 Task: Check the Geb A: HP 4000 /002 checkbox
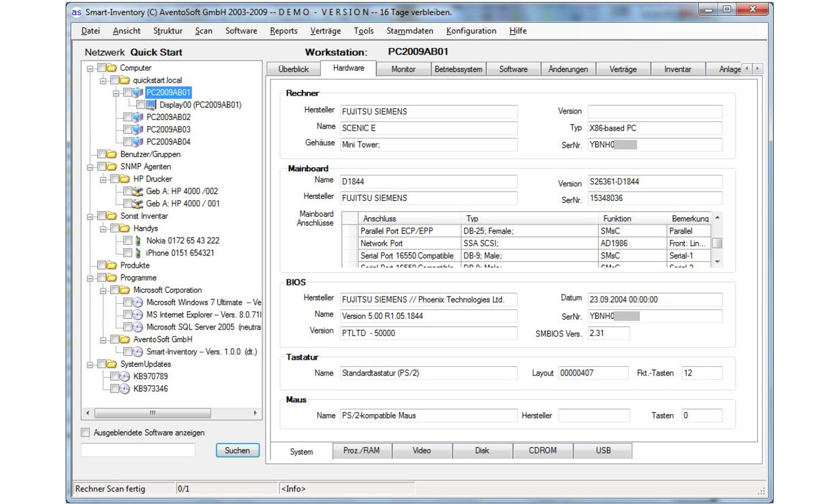[x=127, y=191]
